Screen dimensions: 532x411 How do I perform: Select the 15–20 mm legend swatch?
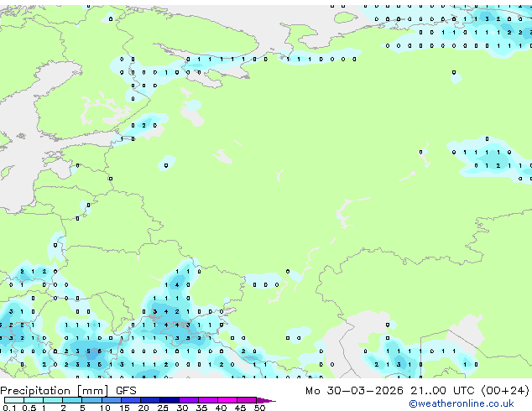point(131,400)
